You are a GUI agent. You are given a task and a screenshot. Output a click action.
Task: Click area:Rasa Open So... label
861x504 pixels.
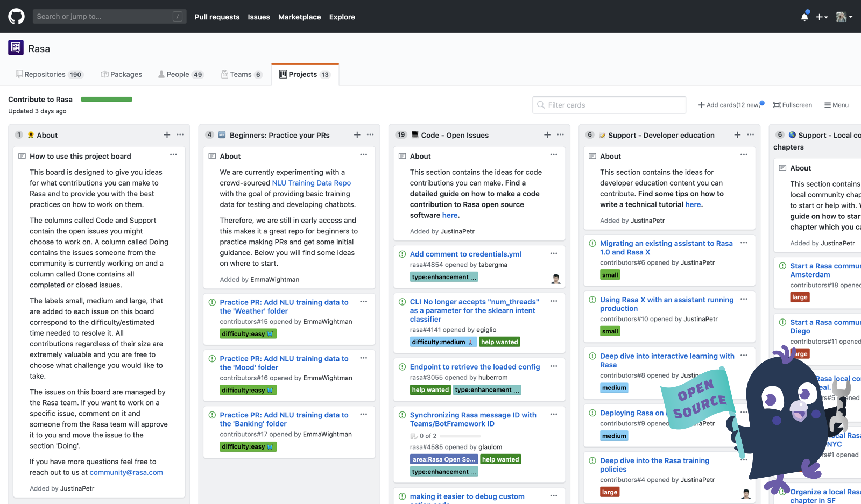(x=444, y=459)
